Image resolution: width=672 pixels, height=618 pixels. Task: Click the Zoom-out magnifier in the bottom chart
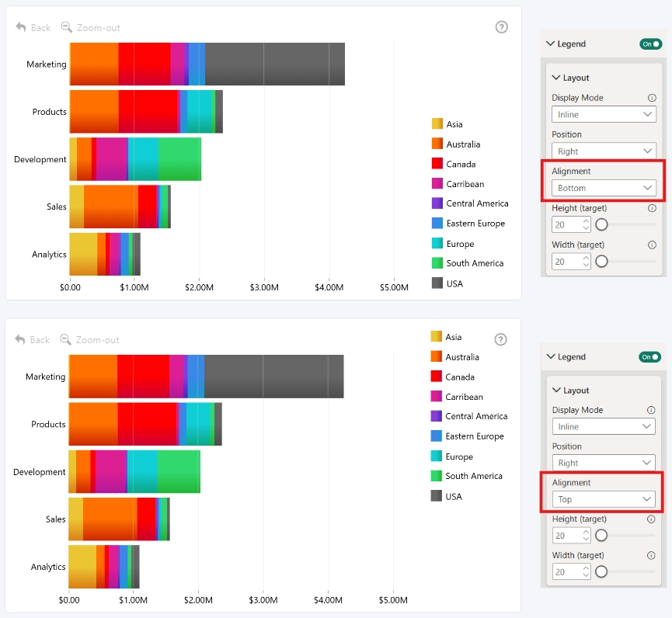click(65, 339)
